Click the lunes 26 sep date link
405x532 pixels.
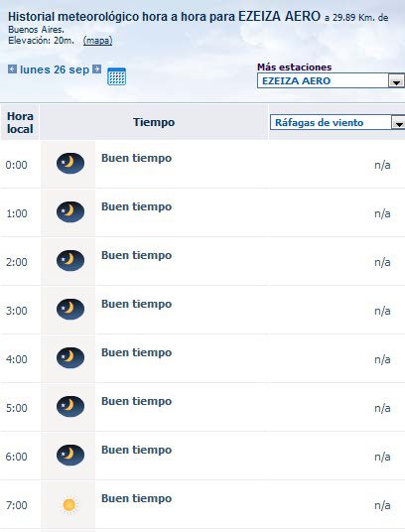[x=55, y=69]
